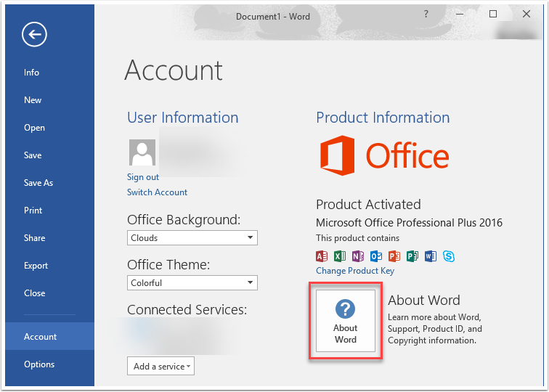Screen dimensions: 549x392
Task: Click the user profile picture placeholder
Action: coord(142,152)
